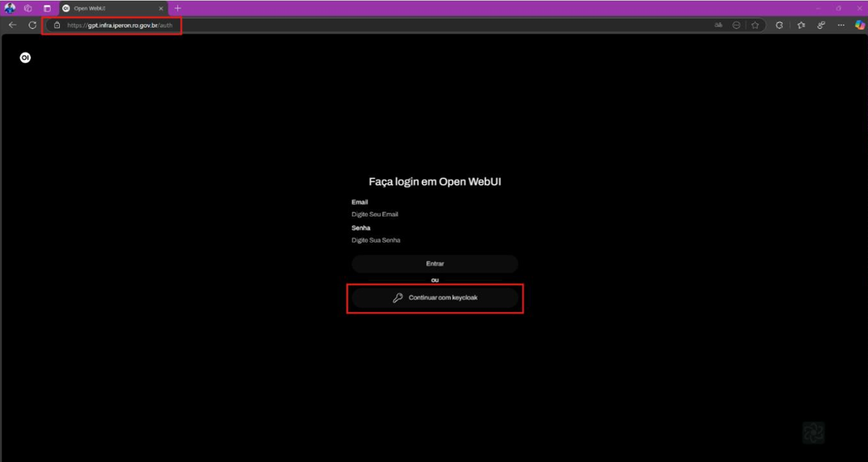Open the Copilot sidebar icon
This screenshot has height=462, width=868.
pos(860,25)
